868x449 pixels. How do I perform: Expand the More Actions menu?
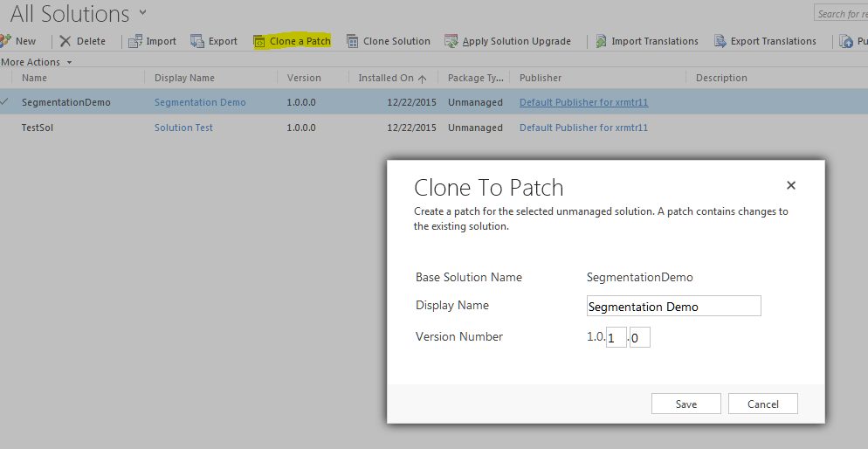coord(36,62)
